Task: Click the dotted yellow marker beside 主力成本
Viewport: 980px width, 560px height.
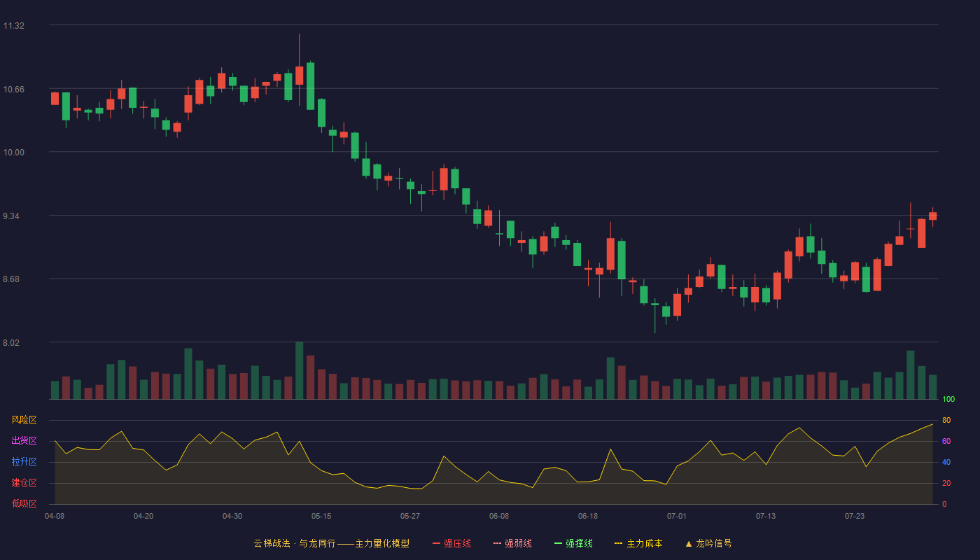Action: 619,543
